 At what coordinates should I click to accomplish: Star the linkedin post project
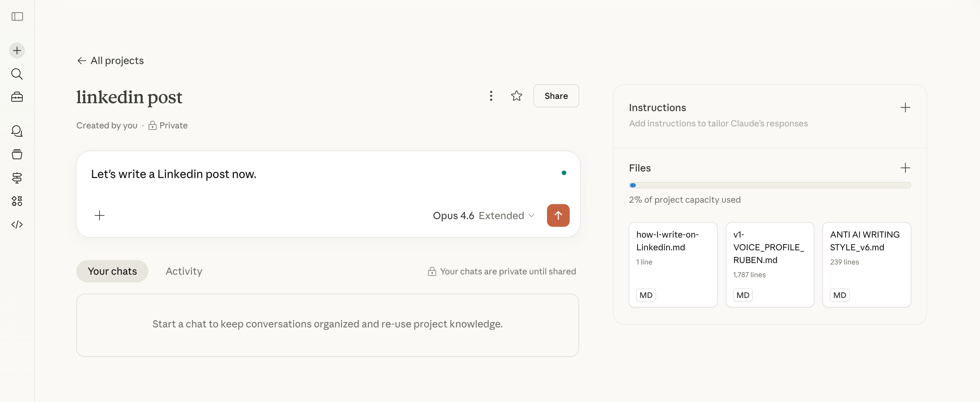coord(516,96)
